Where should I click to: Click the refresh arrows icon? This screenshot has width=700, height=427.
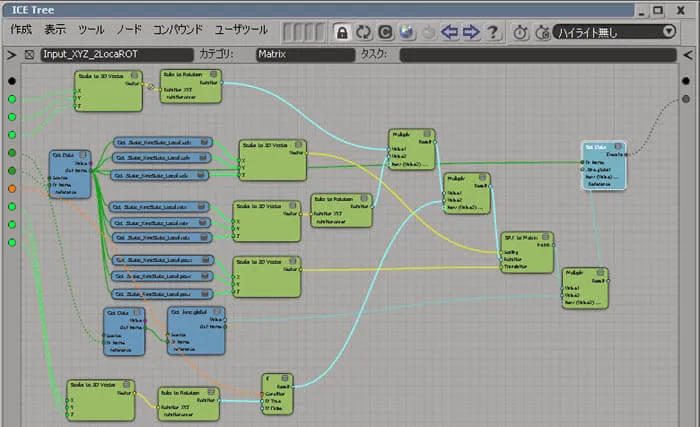click(x=364, y=32)
